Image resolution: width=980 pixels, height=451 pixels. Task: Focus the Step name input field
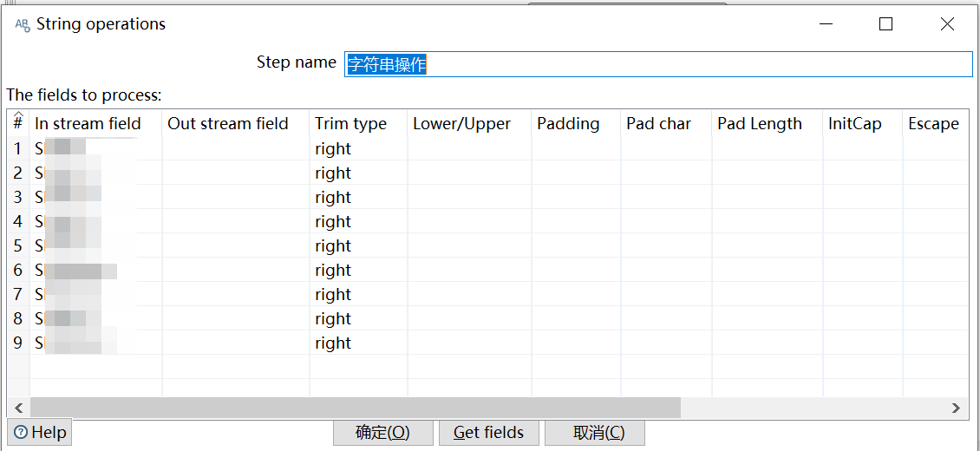pyautogui.click(x=658, y=63)
